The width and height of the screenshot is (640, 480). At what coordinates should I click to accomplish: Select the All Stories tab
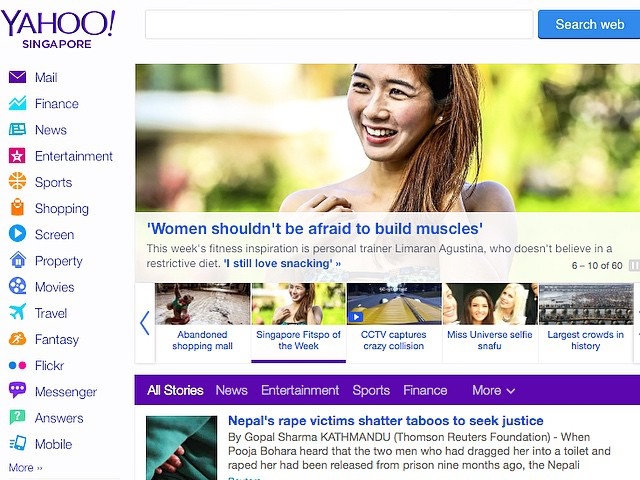click(175, 390)
